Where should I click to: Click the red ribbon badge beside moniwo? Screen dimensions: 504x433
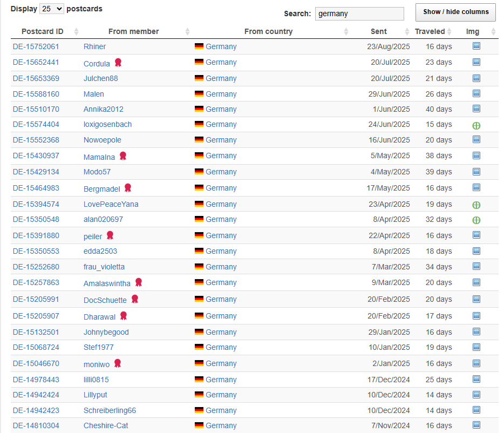(x=118, y=363)
